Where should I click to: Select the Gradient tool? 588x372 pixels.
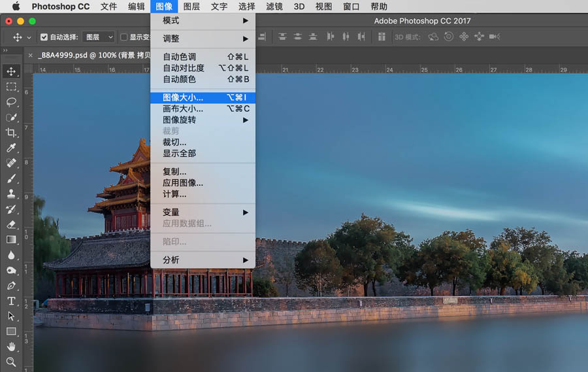(x=11, y=239)
